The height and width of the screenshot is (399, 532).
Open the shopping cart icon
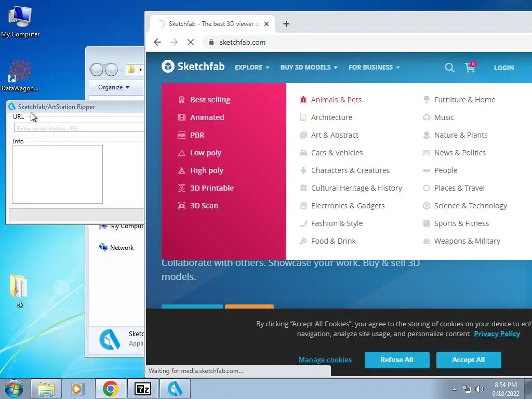tap(470, 67)
